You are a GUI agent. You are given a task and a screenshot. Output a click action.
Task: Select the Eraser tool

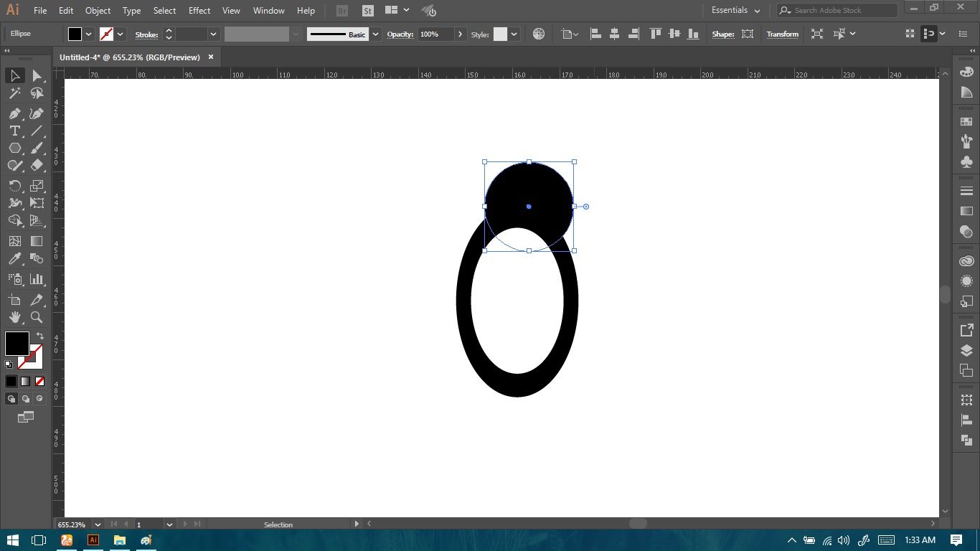coord(37,165)
